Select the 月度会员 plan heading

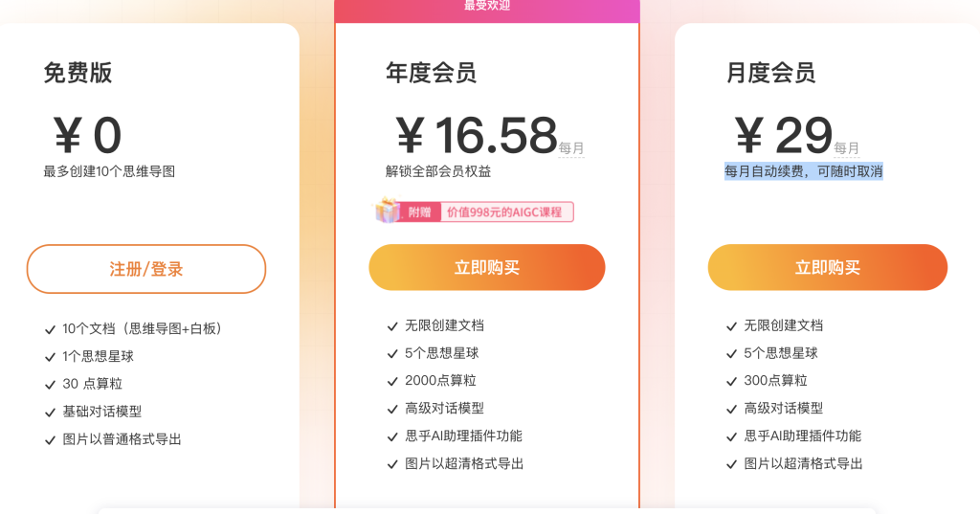(770, 73)
